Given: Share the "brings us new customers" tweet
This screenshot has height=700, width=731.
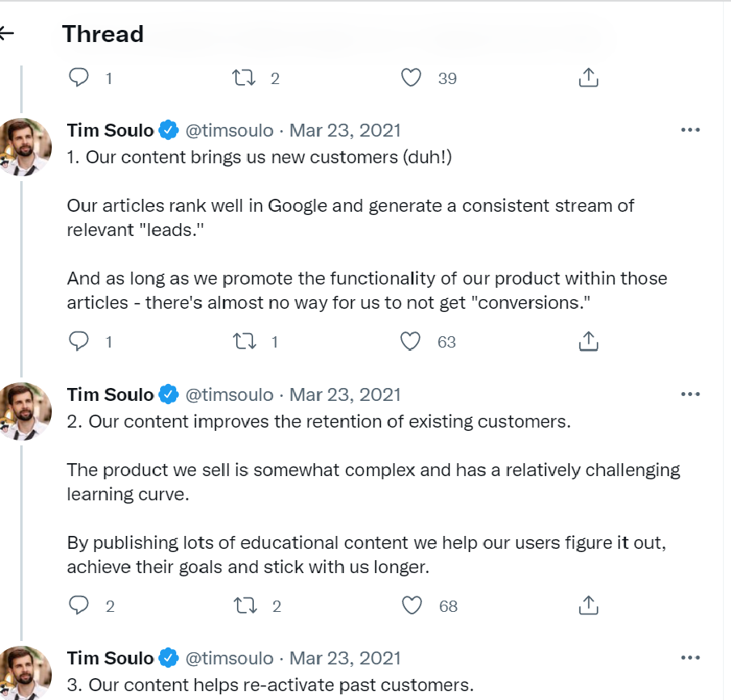Looking at the screenshot, I should [x=589, y=342].
